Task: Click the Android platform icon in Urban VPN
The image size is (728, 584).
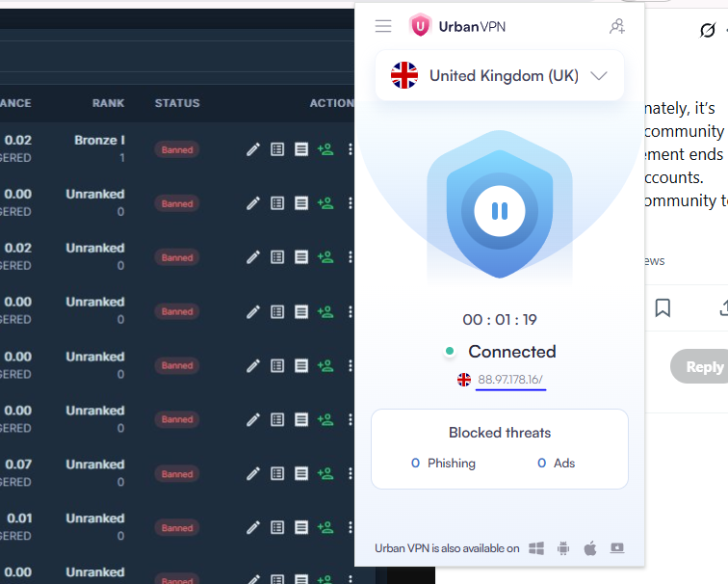Action: click(563, 548)
